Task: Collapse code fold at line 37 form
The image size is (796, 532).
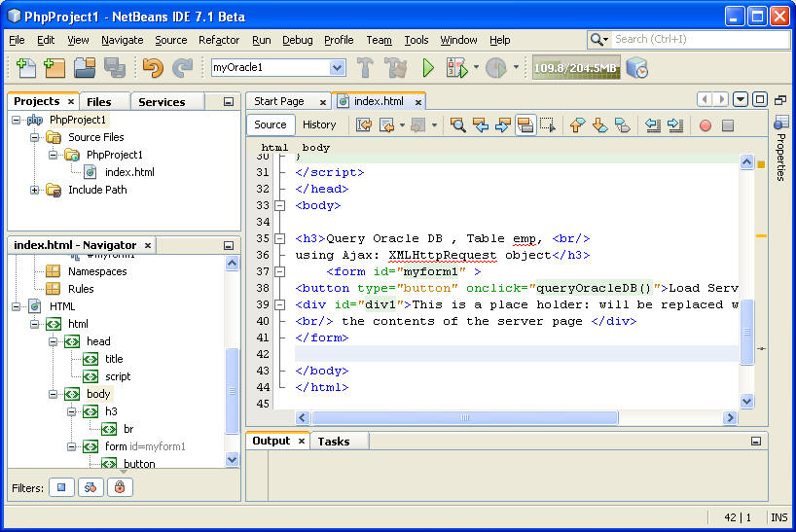Action: pyautogui.click(x=279, y=271)
